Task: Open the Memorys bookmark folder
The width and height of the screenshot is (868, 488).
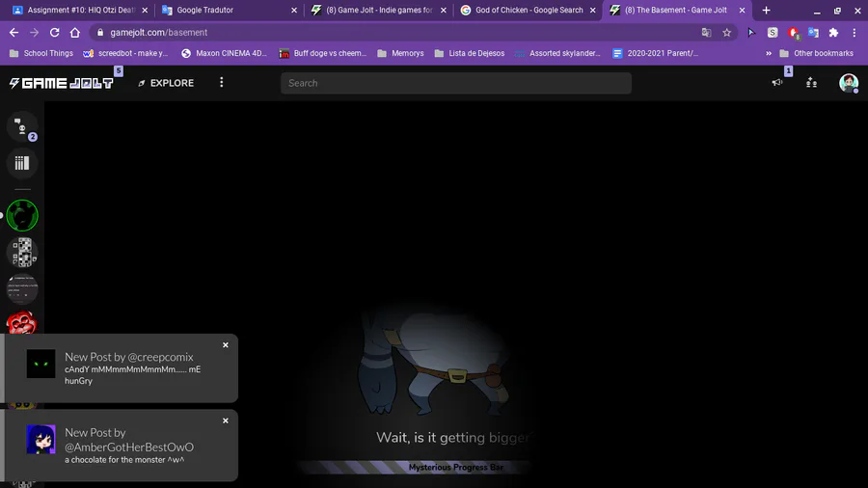Action: click(400, 53)
